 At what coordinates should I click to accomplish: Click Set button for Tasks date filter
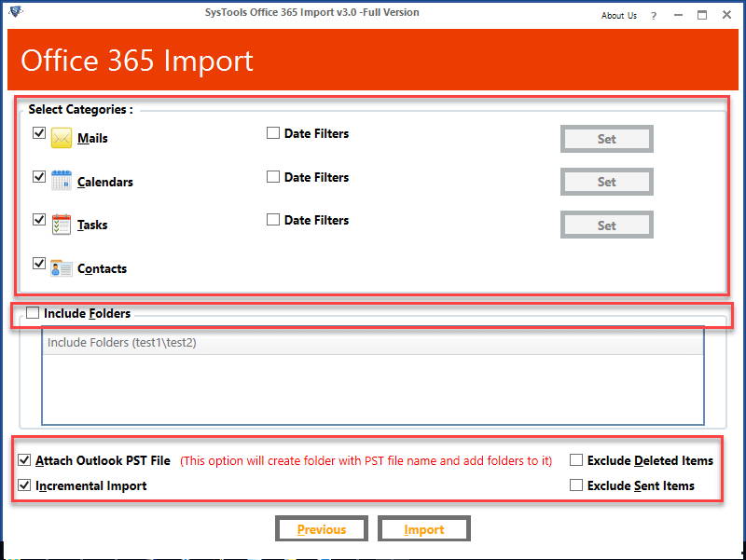[607, 225]
